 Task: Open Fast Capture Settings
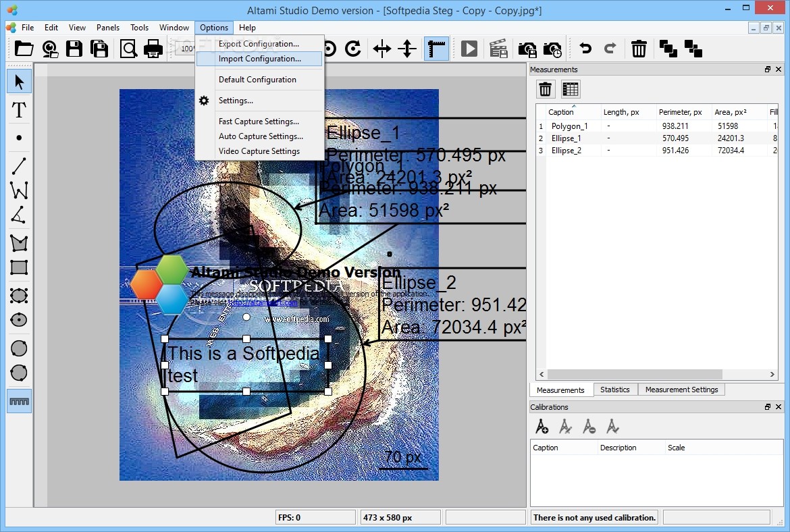coord(259,122)
